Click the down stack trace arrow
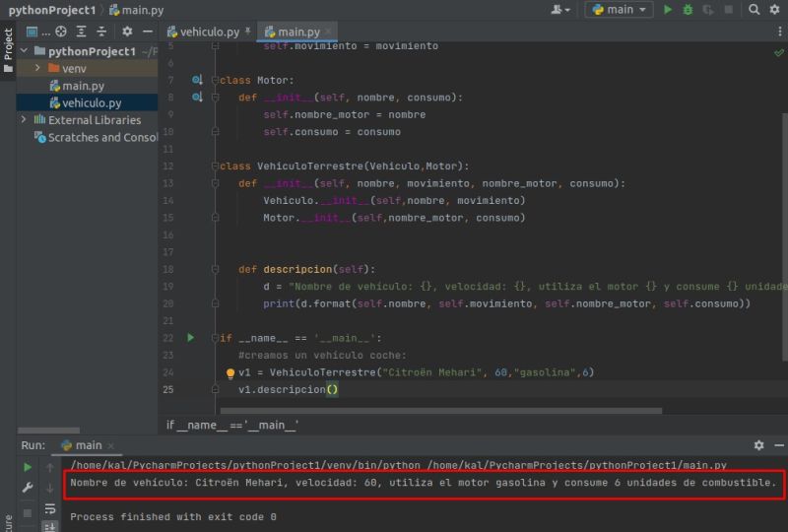Image resolution: width=788 pixels, height=532 pixels. tap(50, 488)
